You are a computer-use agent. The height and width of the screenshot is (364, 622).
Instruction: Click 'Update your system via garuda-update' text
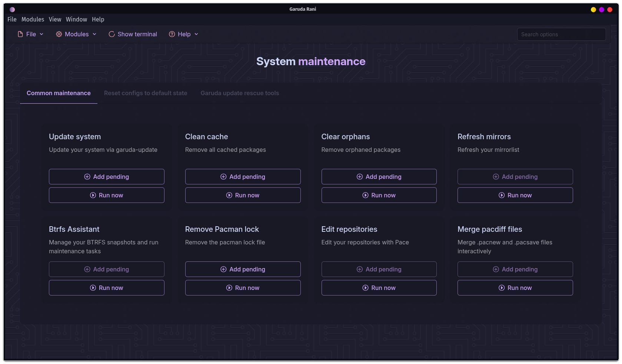[x=103, y=150]
